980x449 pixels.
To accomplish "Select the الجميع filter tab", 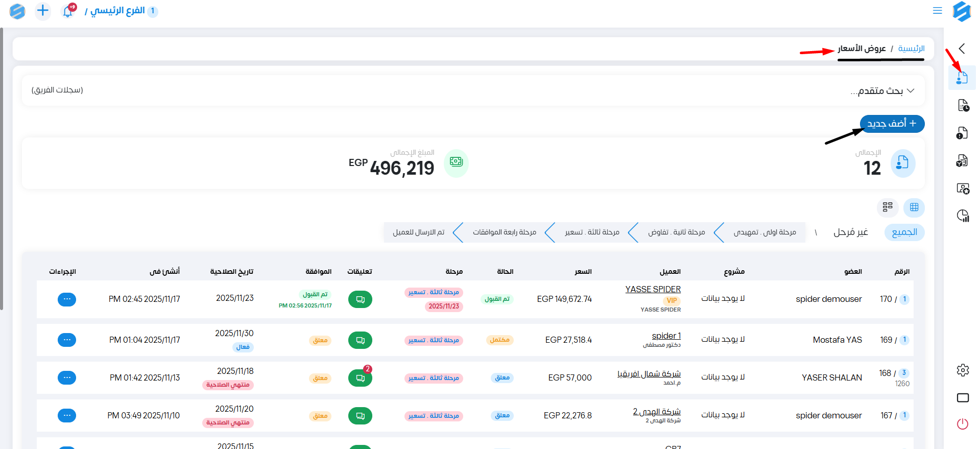I will 904,232.
